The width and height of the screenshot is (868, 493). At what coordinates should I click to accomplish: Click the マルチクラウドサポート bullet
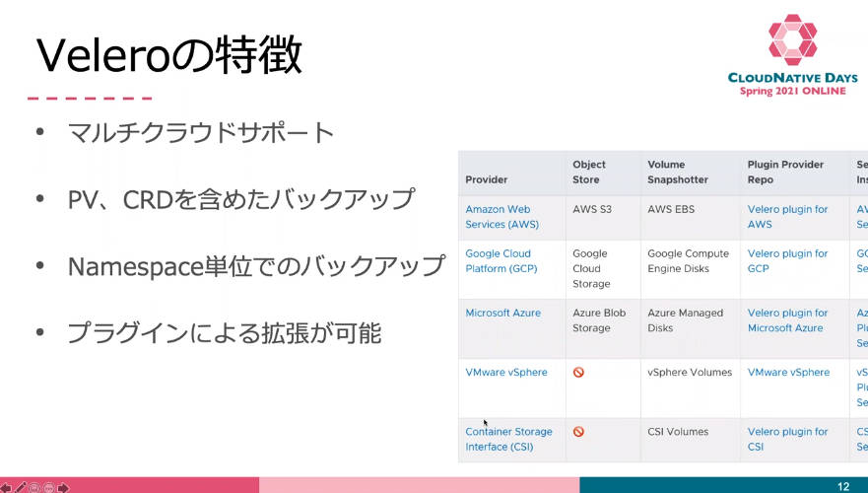(200, 133)
